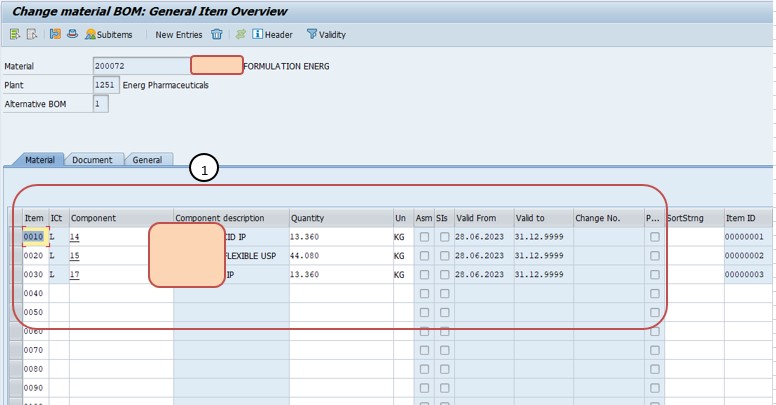
Task: Click the trash can delete icon
Action: click(216, 34)
